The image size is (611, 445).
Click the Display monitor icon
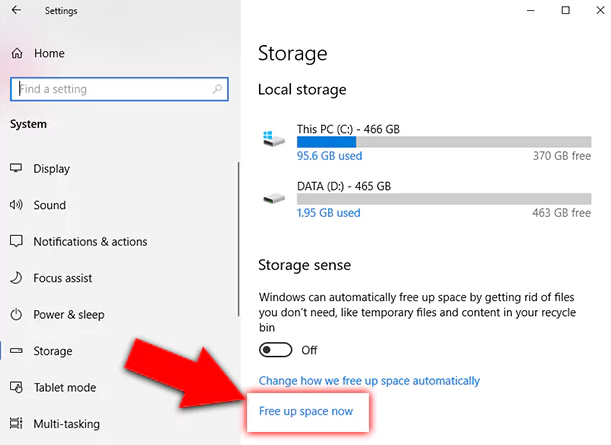pos(16,169)
